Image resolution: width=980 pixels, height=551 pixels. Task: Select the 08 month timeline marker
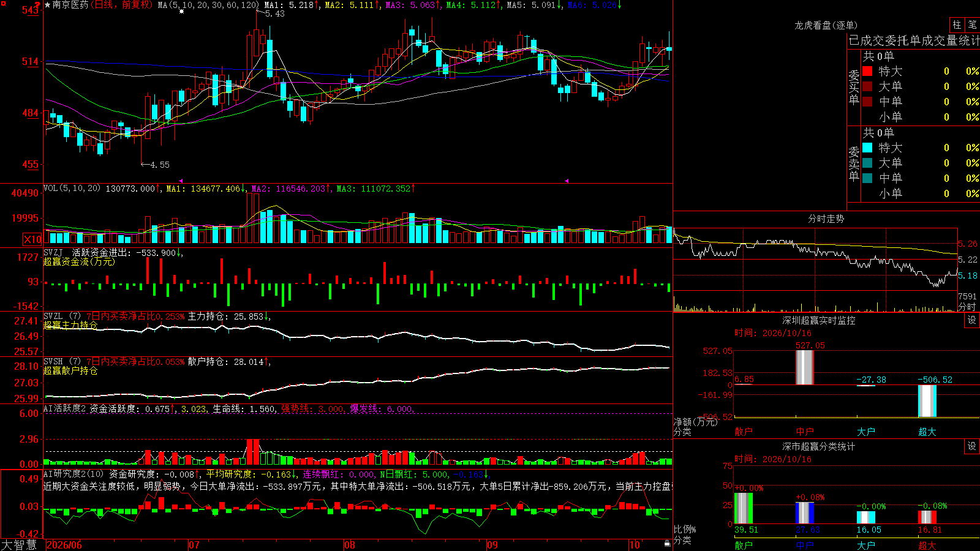tap(350, 545)
